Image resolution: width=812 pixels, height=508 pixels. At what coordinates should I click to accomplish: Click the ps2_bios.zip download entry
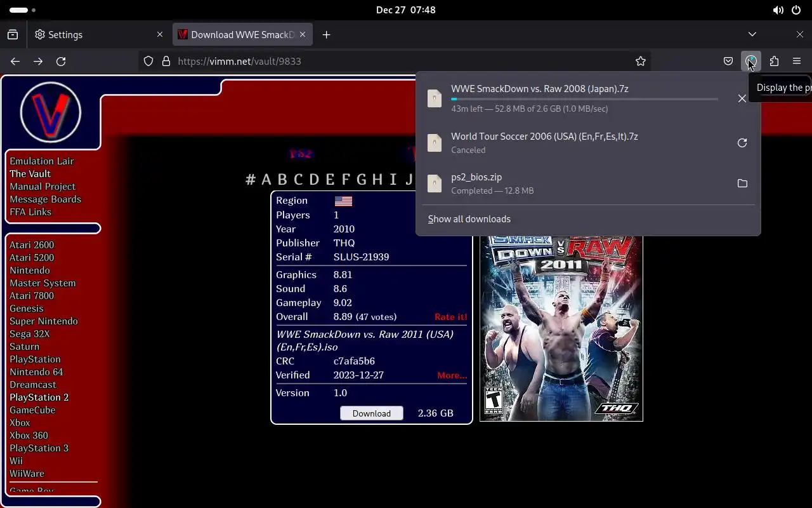coord(588,184)
